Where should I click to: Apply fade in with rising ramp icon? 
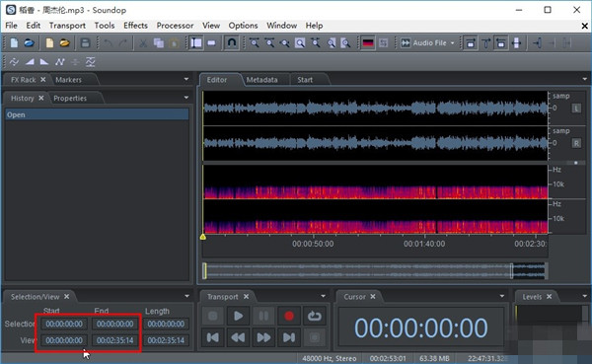tap(30, 61)
